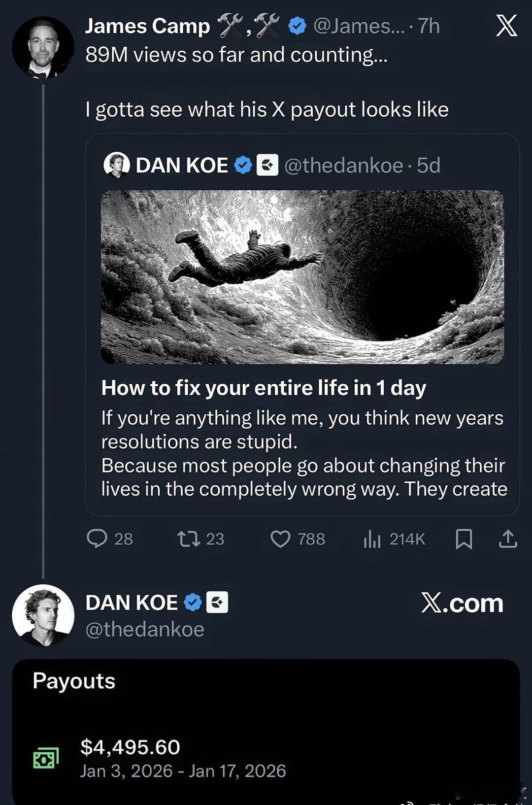Open Dan Koe's large profile avatar

pos(43,615)
